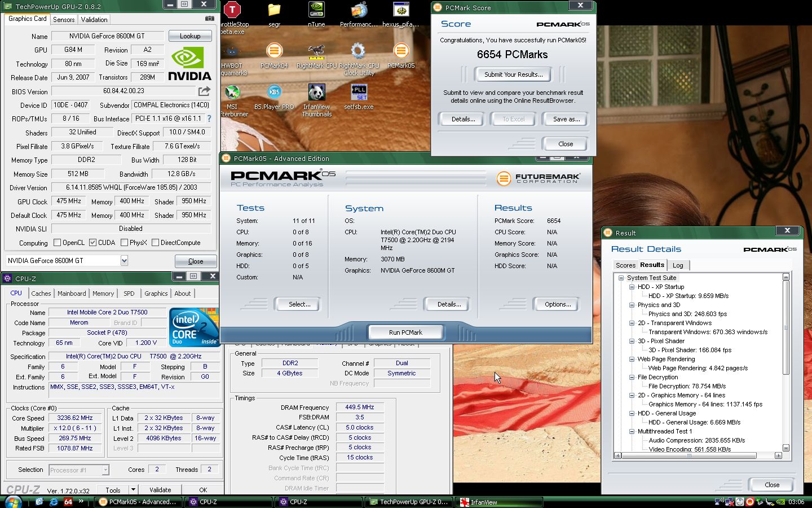The image size is (812, 508).
Task: Open the segr folder on desktop
Action: coord(274,10)
